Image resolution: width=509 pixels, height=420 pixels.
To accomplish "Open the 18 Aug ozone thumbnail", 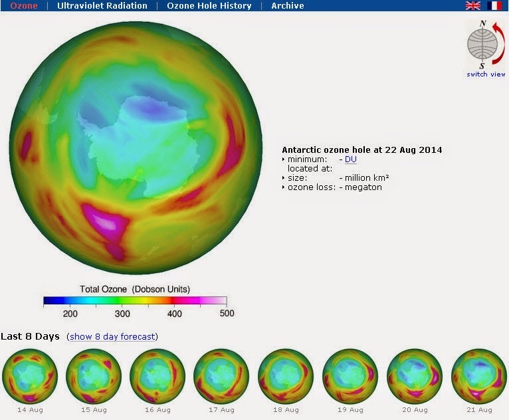I will 286,377.
